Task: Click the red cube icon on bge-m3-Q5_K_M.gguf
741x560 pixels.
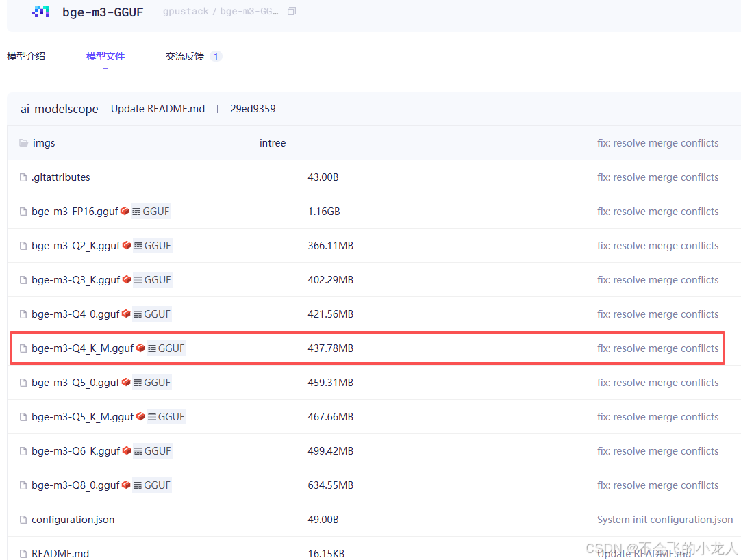Action: (x=140, y=416)
